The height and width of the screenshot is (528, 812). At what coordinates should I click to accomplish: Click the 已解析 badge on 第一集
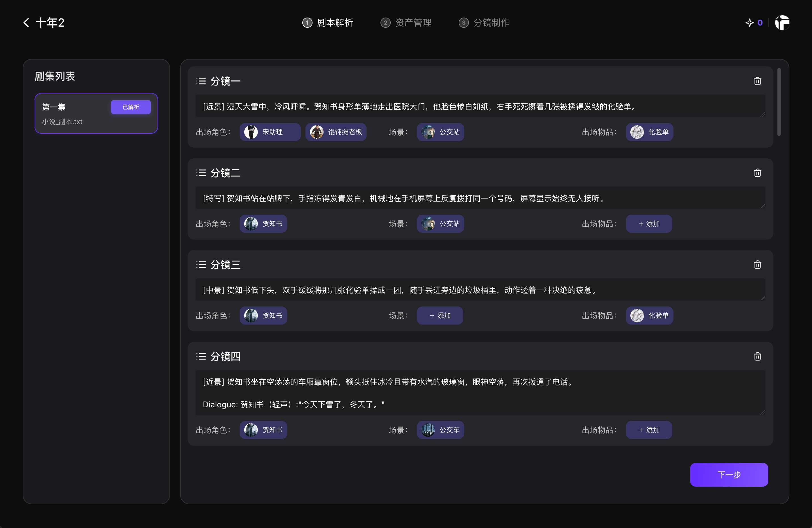click(131, 107)
